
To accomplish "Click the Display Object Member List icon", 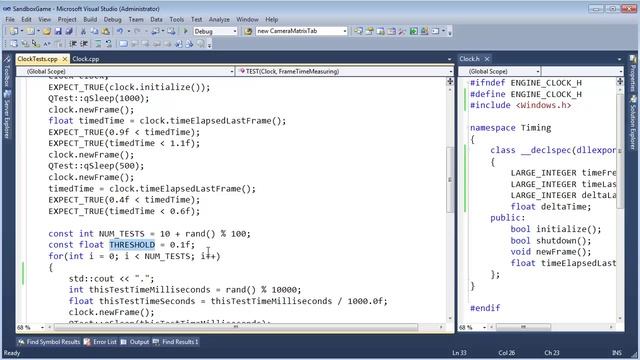I will pos(13,44).
